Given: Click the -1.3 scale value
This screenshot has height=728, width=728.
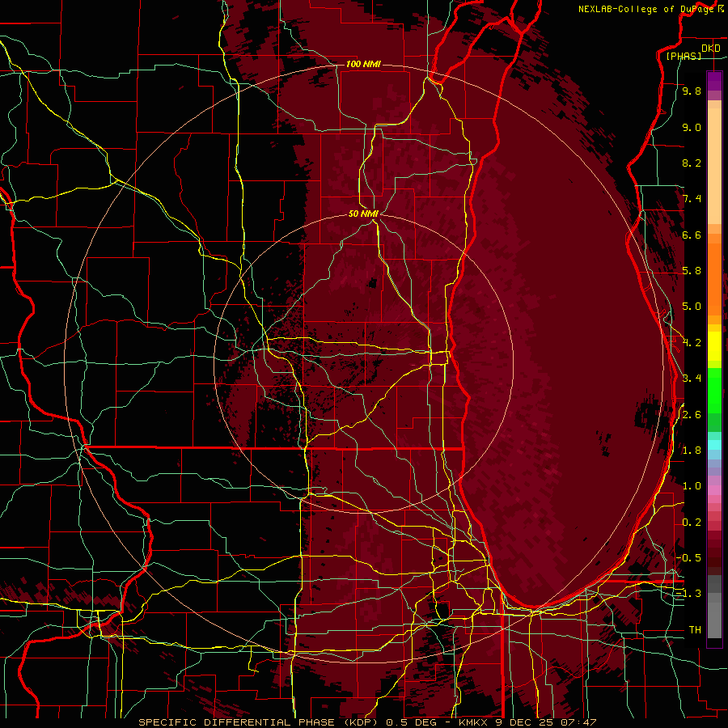Looking at the screenshot, I should (x=688, y=594).
